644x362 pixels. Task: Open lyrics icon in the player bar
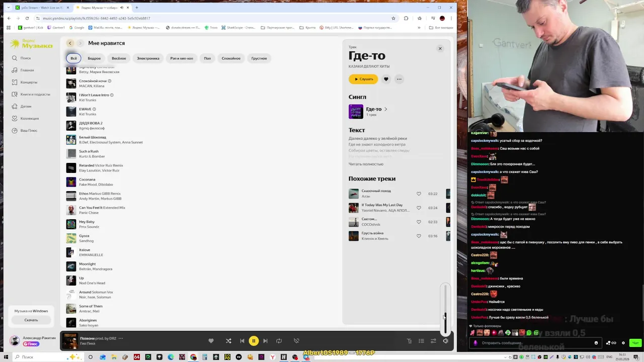(x=409, y=341)
